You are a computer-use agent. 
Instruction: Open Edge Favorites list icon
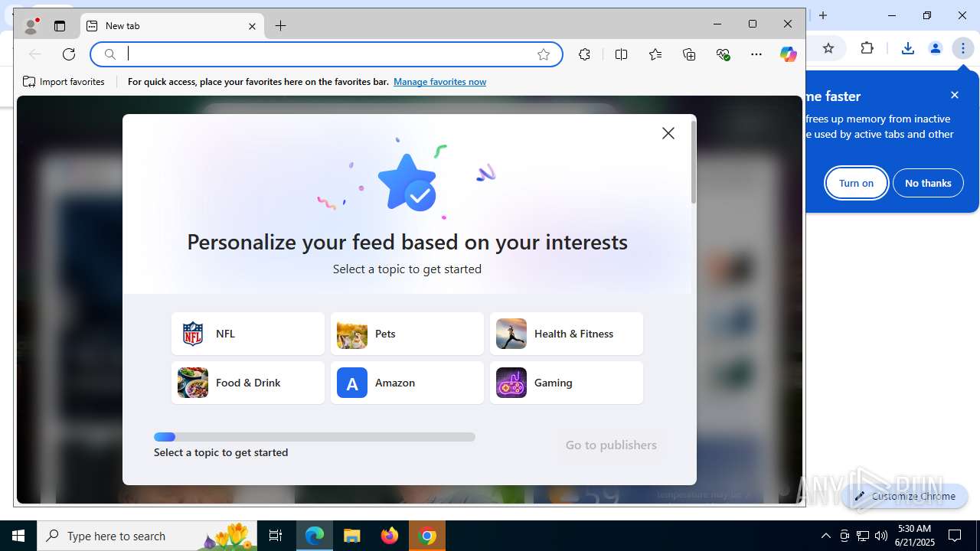(x=655, y=54)
